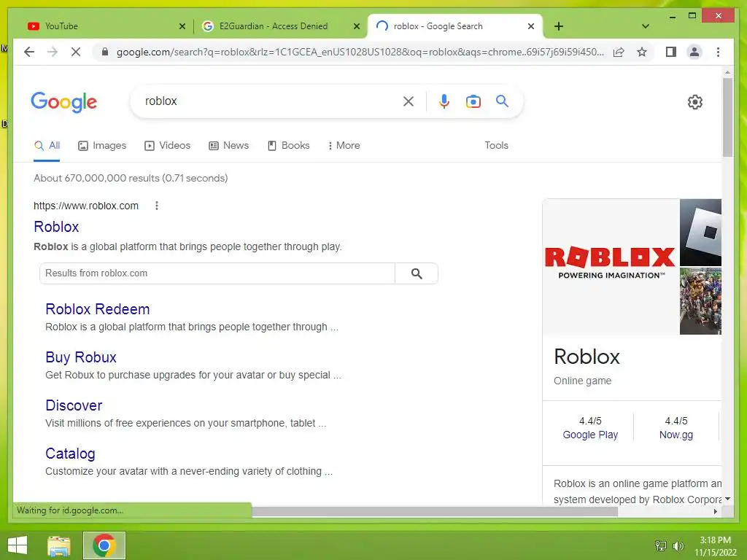This screenshot has width=747, height=560.
Task: Open the Discover sitelink
Action: pyautogui.click(x=74, y=405)
